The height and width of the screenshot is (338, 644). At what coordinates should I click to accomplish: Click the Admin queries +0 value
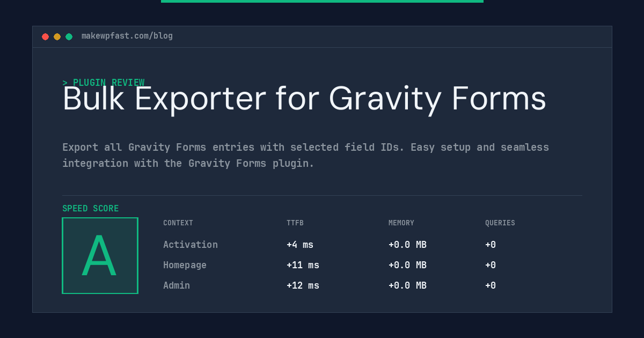click(491, 285)
